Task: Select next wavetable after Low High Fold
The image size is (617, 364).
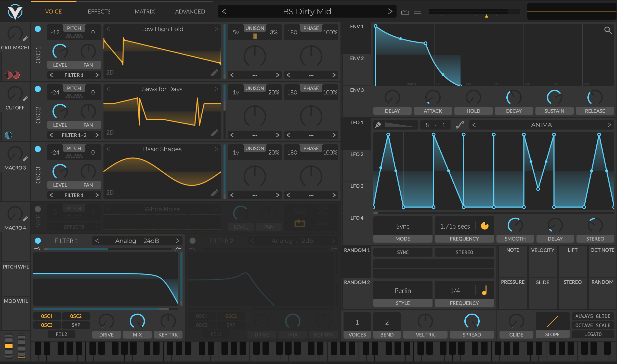Action: coord(216,29)
